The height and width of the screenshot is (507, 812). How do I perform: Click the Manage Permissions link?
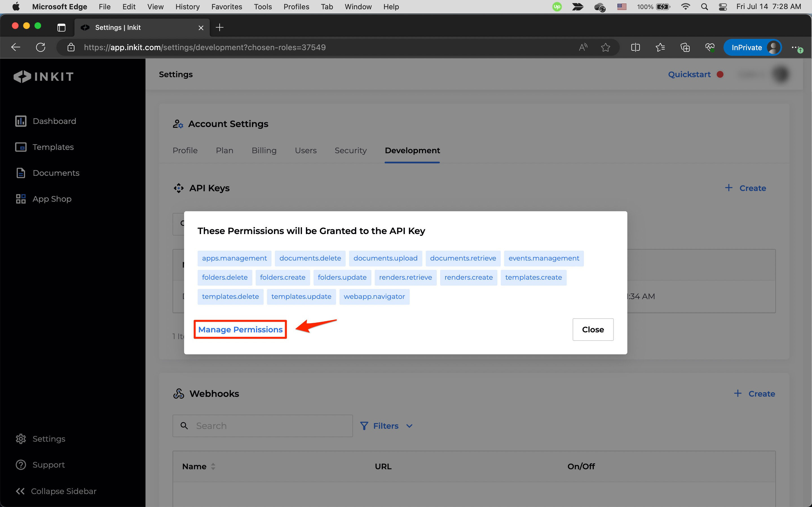tap(240, 330)
